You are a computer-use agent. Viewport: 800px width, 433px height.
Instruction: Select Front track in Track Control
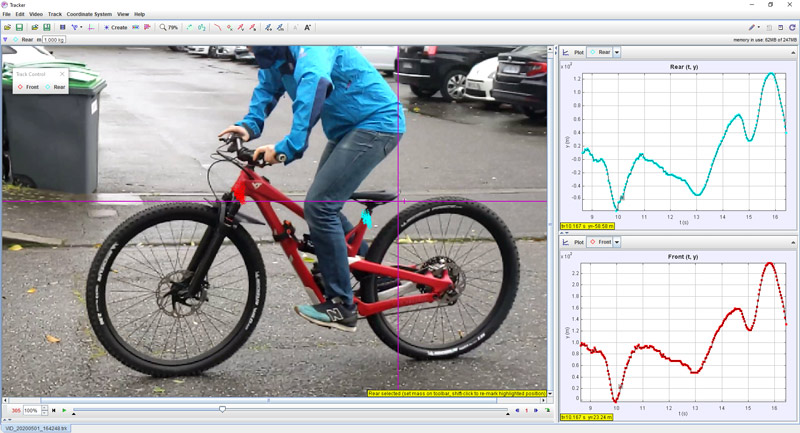pyautogui.click(x=28, y=87)
